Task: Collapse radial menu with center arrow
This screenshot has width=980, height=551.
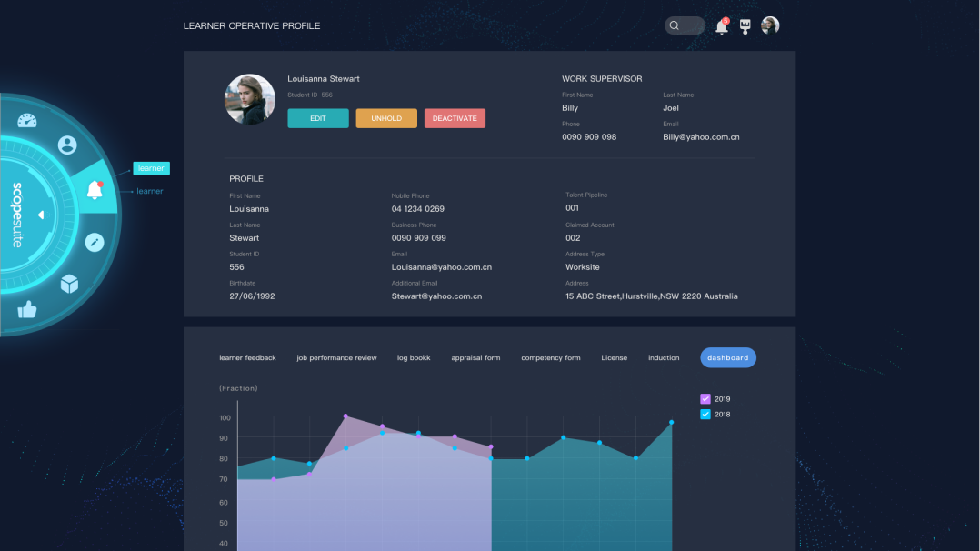Action: (x=40, y=215)
